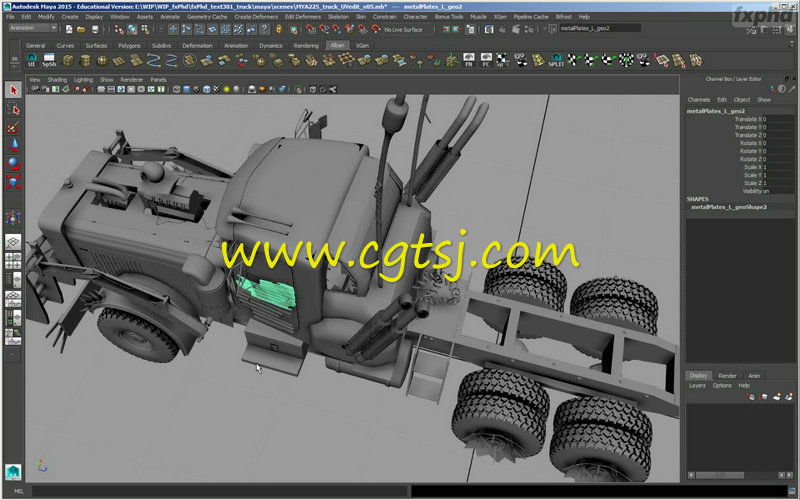This screenshot has height=500, width=800.
Task: Switch to the Polygons shelf tab
Action: click(129, 45)
